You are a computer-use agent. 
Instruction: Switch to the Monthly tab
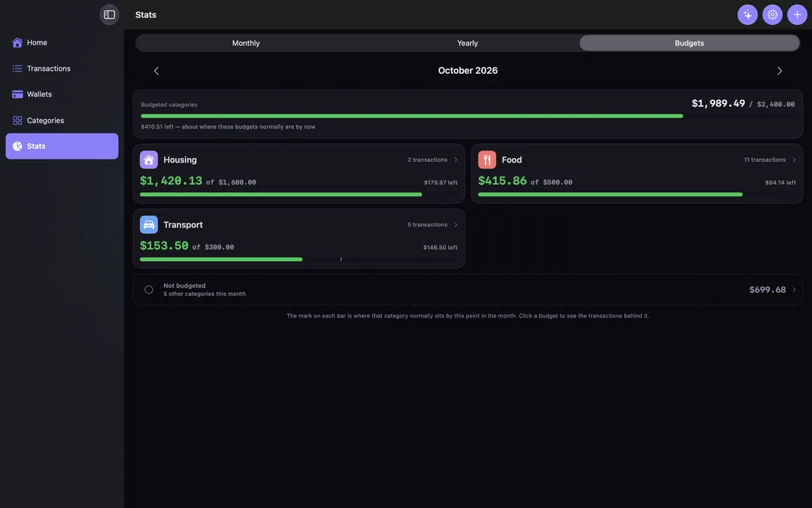[246, 43]
